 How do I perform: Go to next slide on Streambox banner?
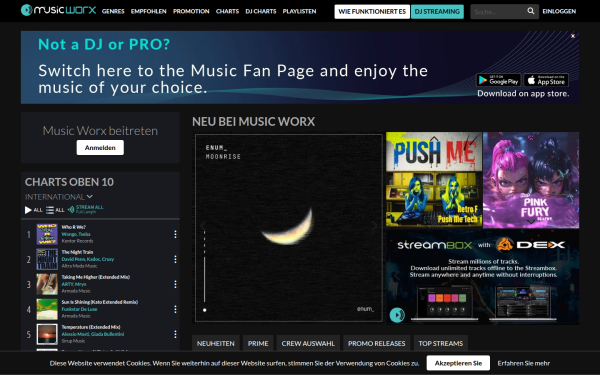568,275
